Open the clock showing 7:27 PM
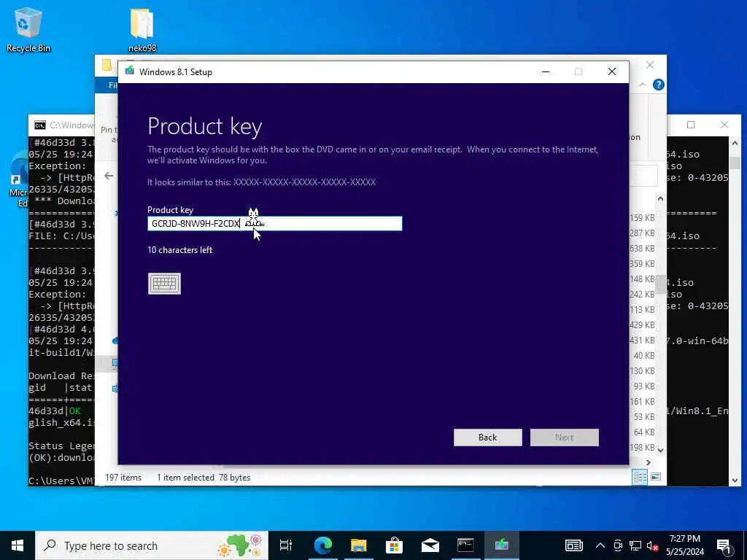The height and width of the screenshot is (560, 747). click(684, 545)
